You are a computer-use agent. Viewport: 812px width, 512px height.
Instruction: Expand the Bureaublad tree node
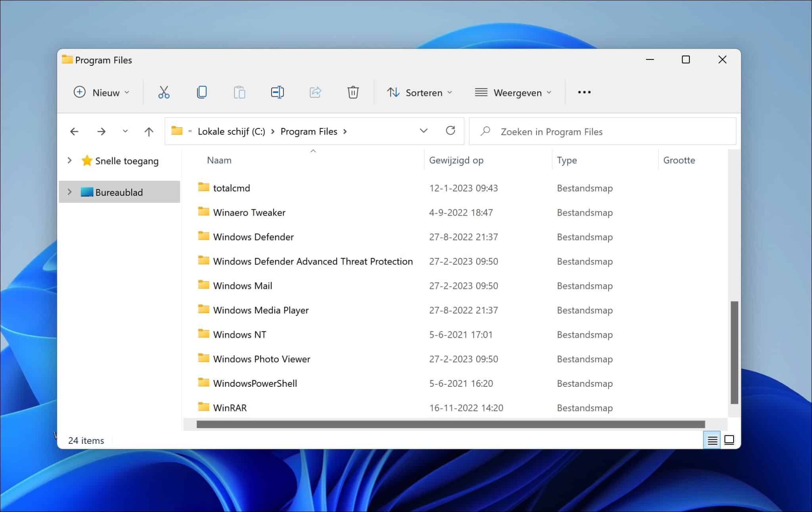click(70, 192)
